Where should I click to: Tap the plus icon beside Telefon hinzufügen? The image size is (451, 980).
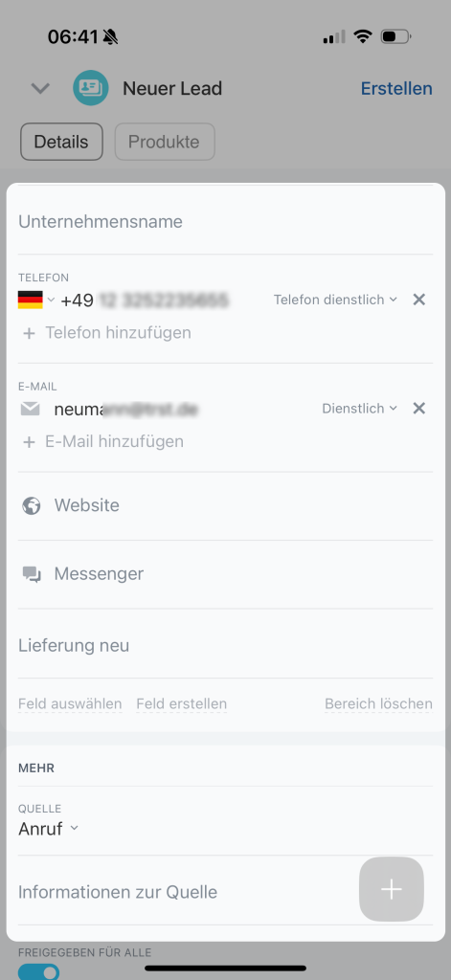tap(29, 333)
